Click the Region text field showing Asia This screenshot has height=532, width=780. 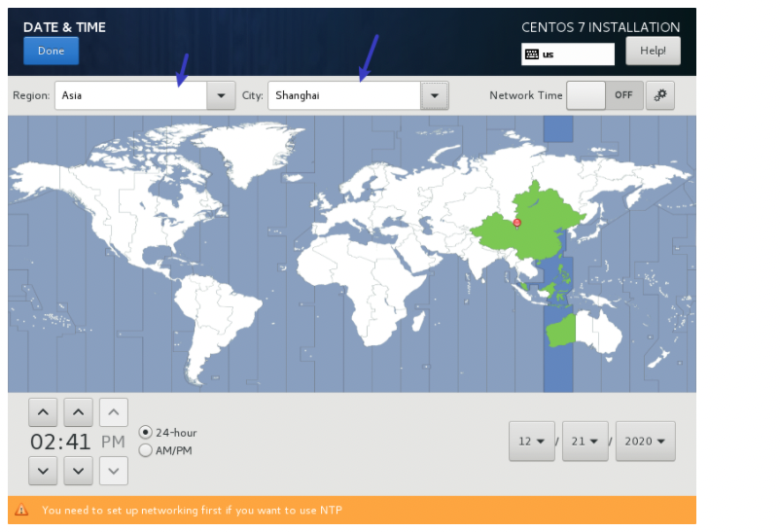[x=130, y=95]
